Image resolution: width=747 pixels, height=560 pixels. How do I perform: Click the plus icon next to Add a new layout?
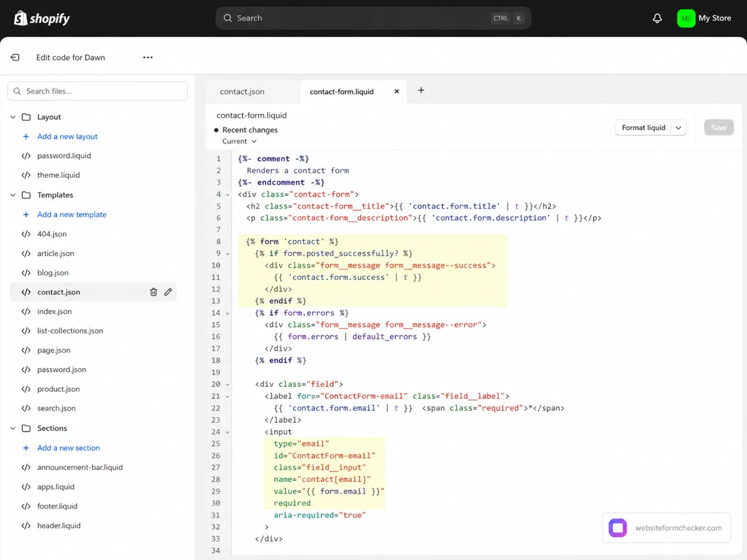26,136
